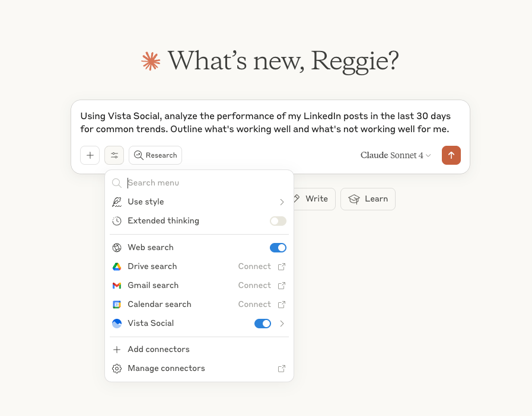Choose Add connectors
Screen dimensions: 532x416
click(158, 349)
